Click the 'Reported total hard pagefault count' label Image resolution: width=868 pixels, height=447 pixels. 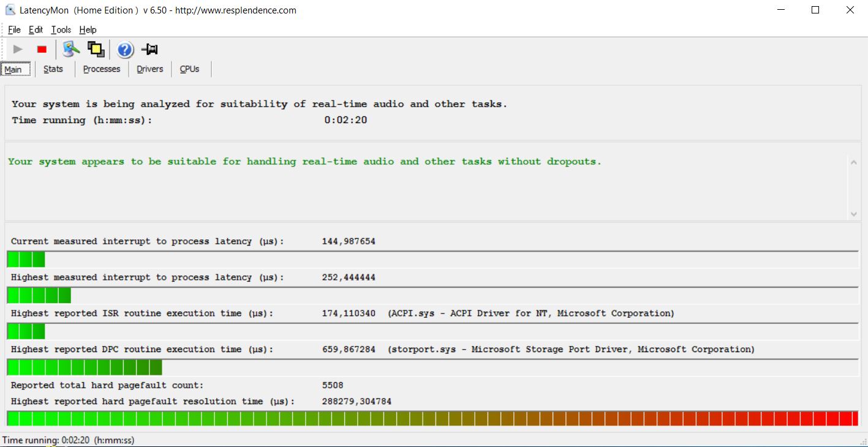click(x=107, y=385)
